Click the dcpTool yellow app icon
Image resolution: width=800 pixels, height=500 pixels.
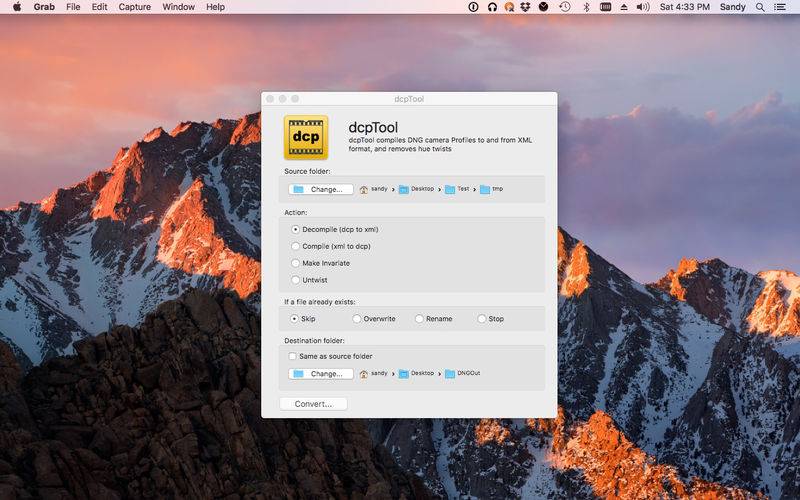pyautogui.click(x=306, y=137)
